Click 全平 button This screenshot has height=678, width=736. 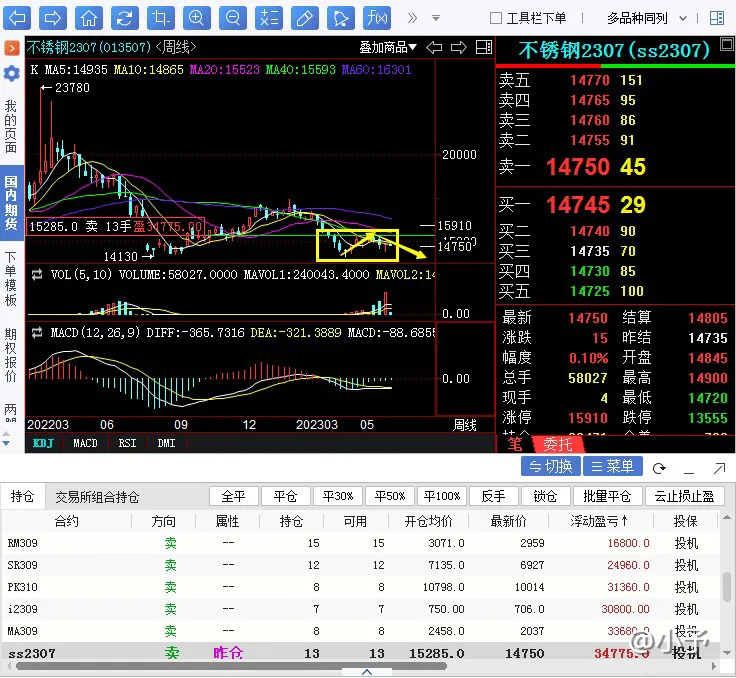[x=234, y=496]
